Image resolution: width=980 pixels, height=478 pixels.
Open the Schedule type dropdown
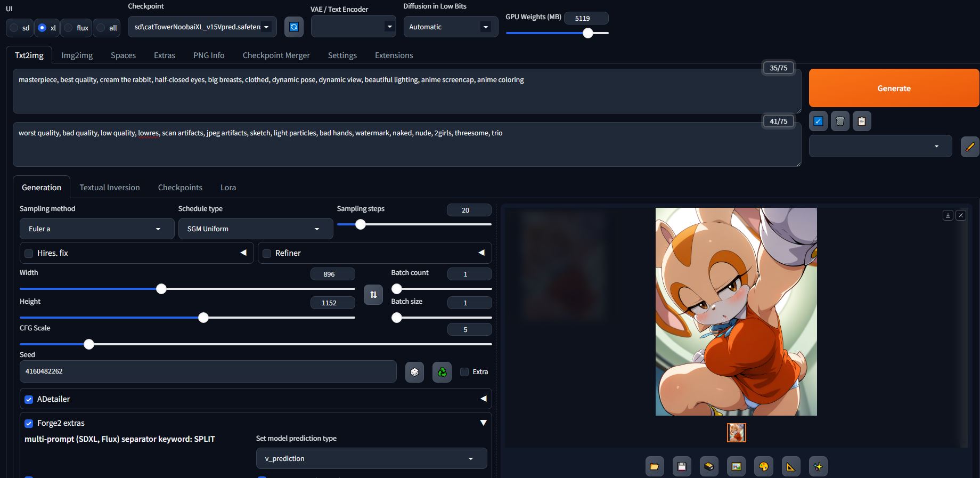[256, 229]
